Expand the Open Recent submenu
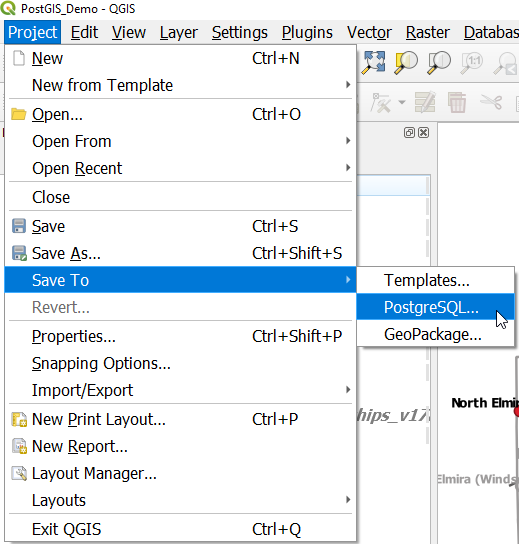Viewport: 519px width, 544px height. point(180,168)
